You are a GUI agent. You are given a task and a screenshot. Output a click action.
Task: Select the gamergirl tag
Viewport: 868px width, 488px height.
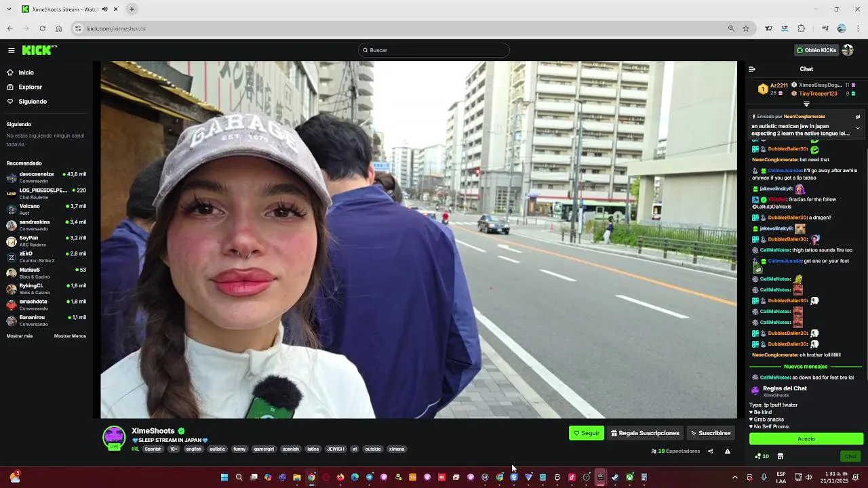(x=264, y=449)
